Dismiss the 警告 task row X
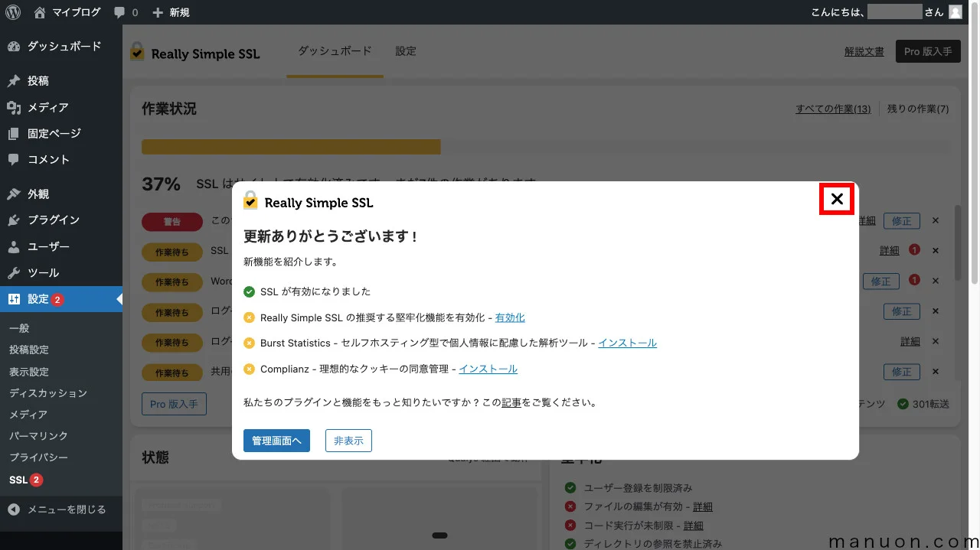 [x=935, y=220]
